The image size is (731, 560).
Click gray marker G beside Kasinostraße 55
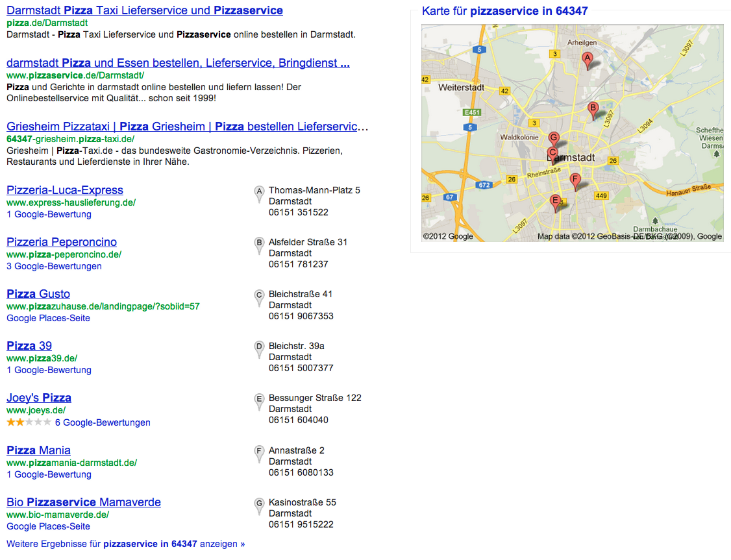(259, 505)
